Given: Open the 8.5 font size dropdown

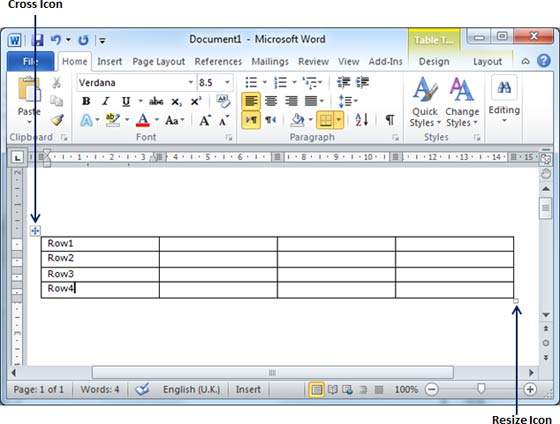Looking at the screenshot, I should (227, 83).
